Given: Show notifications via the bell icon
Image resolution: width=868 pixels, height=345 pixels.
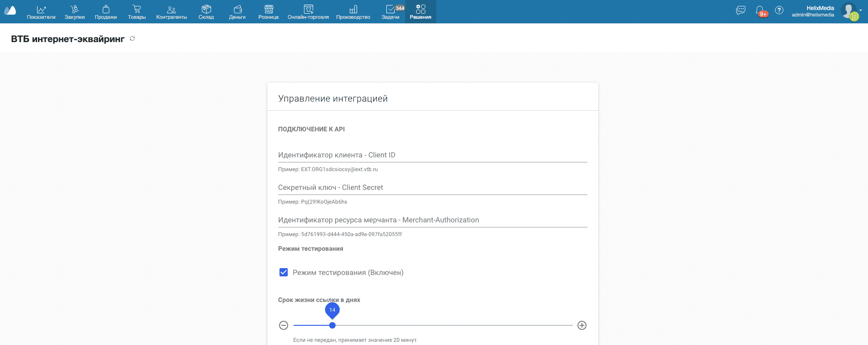Looking at the screenshot, I should (760, 11).
